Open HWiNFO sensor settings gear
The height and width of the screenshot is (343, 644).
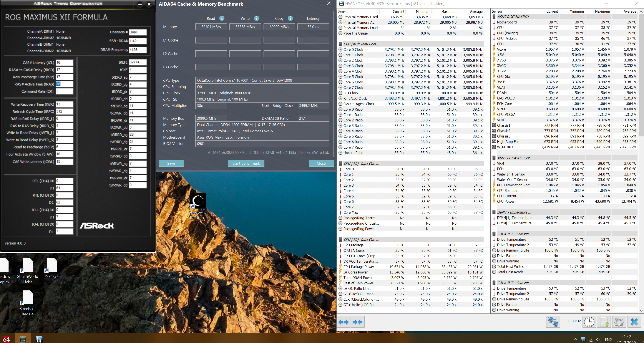click(x=619, y=322)
